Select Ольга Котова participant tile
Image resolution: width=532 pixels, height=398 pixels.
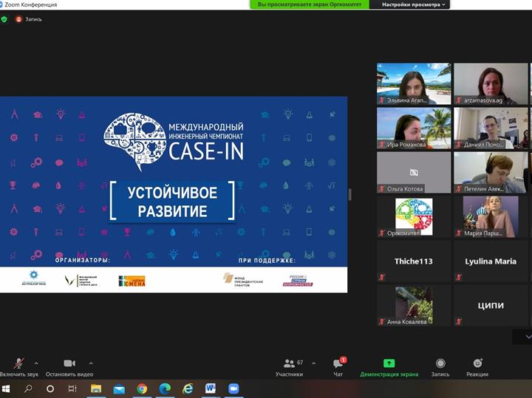pos(414,172)
